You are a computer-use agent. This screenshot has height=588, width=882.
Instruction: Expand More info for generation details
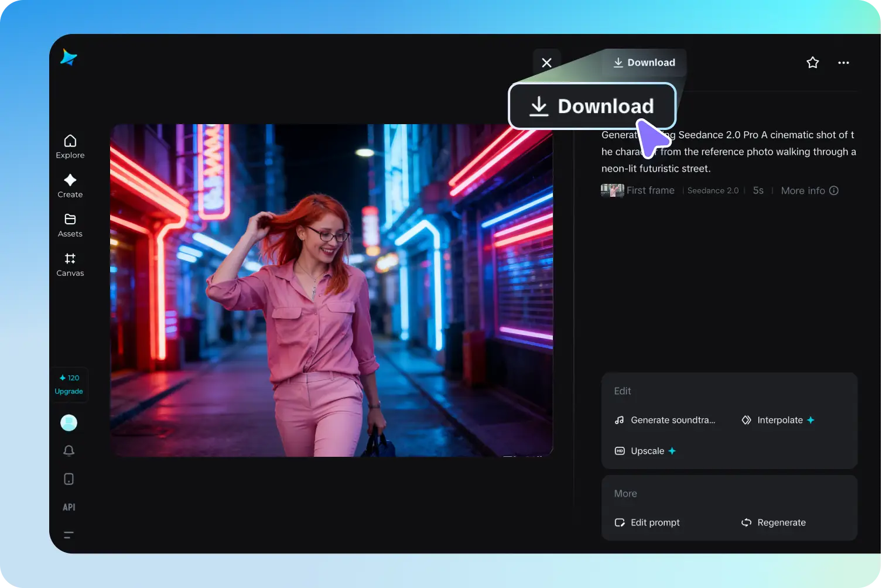pyautogui.click(x=803, y=190)
